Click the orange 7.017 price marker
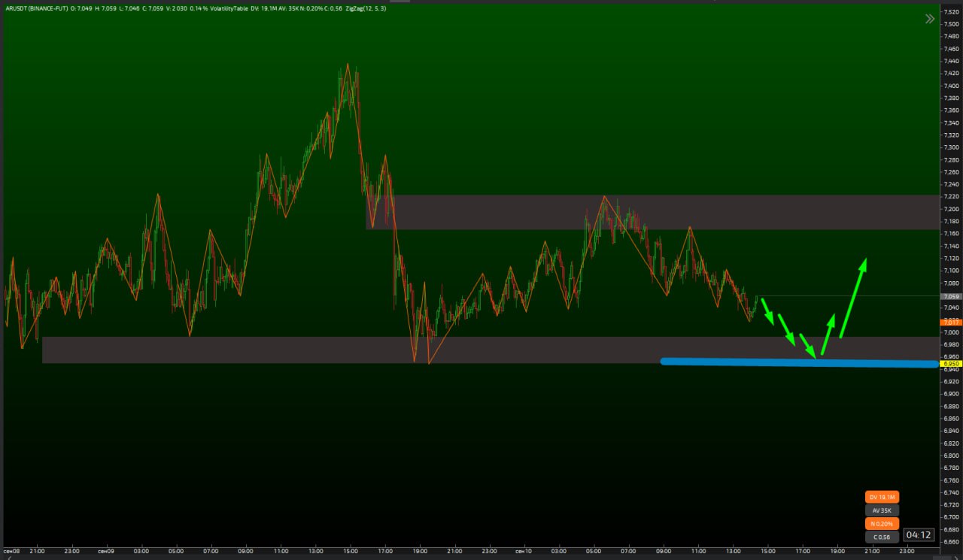Viewport: 963px width, 560px height. pyautogui.click(x=951, y=322)
